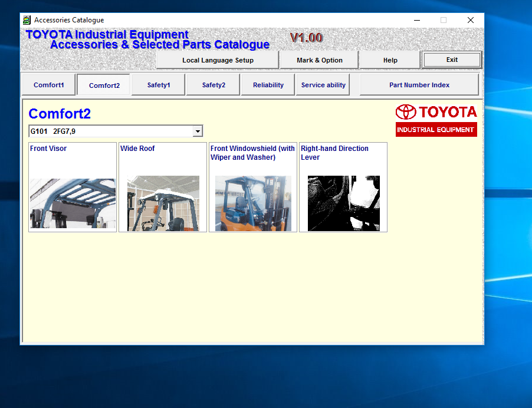The image size is (532, 408).
Task: Minimize the Accessories Catalogue window
Action: pyautogui.click(x=417, y=20)
